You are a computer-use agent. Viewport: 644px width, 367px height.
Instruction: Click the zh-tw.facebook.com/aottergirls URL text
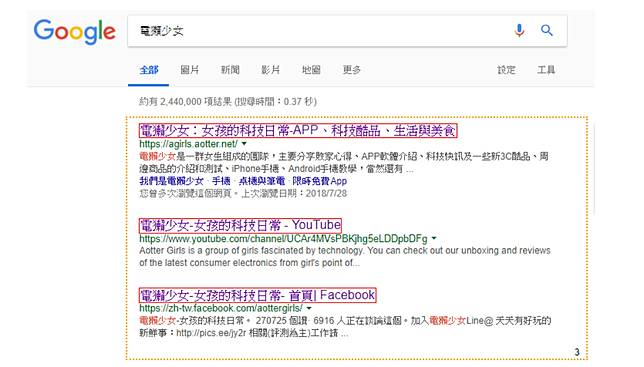click(x=221, y=308)
